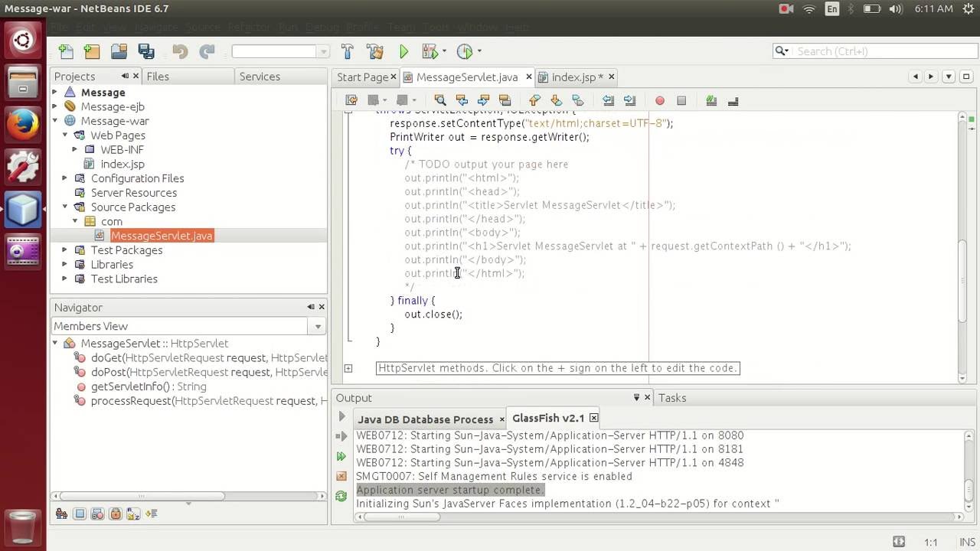Stop macro recording square icon
The height and width of the screenshot is (551, 980).
tap(681, 100)
